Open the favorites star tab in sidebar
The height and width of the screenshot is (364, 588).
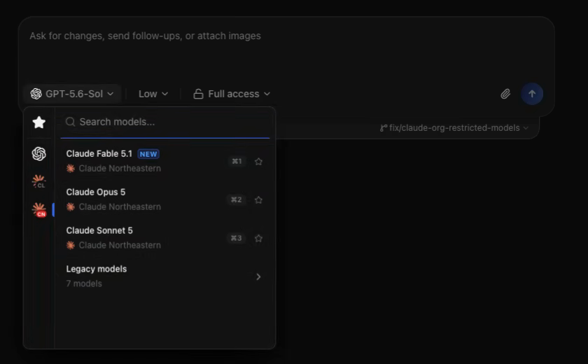pos(39,122)
